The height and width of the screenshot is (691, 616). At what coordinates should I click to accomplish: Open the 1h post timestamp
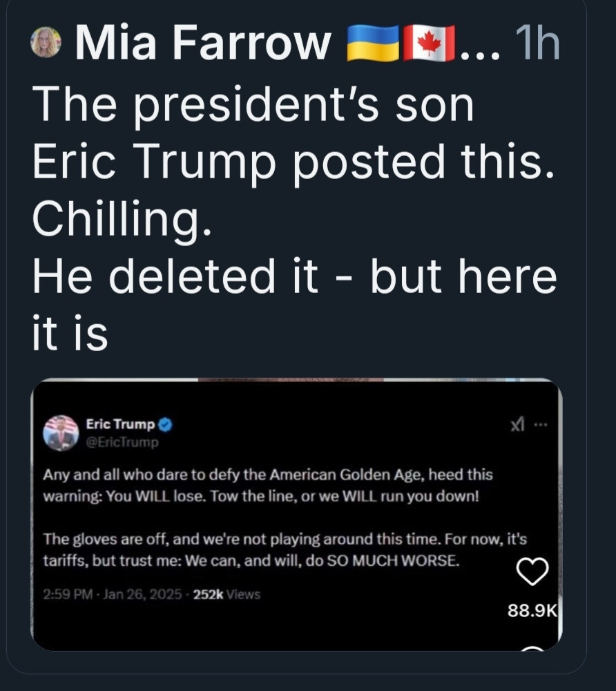(x=538, y=43)
